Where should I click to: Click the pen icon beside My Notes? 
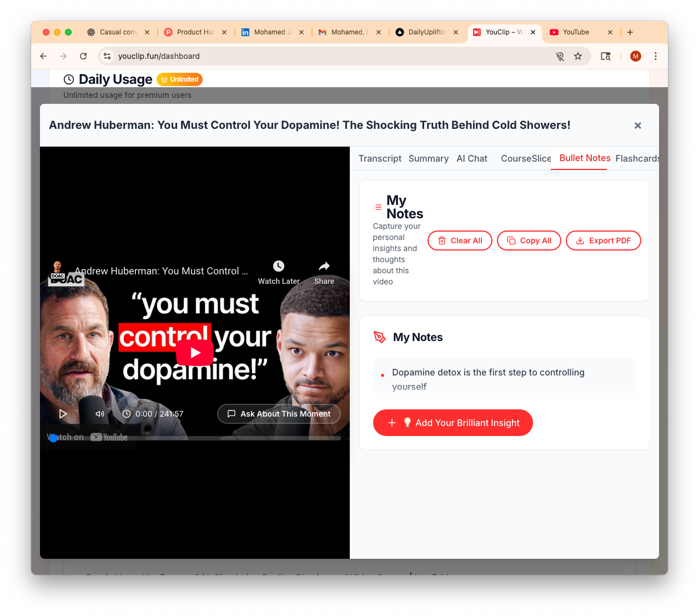[380, 337]
